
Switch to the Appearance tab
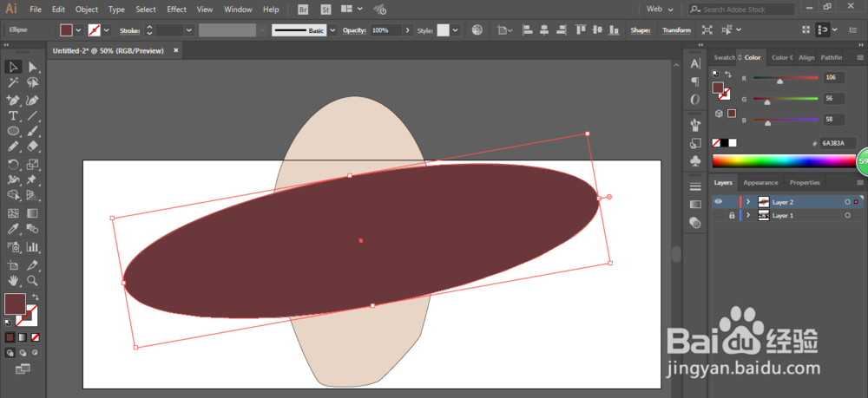pos(760,182)
